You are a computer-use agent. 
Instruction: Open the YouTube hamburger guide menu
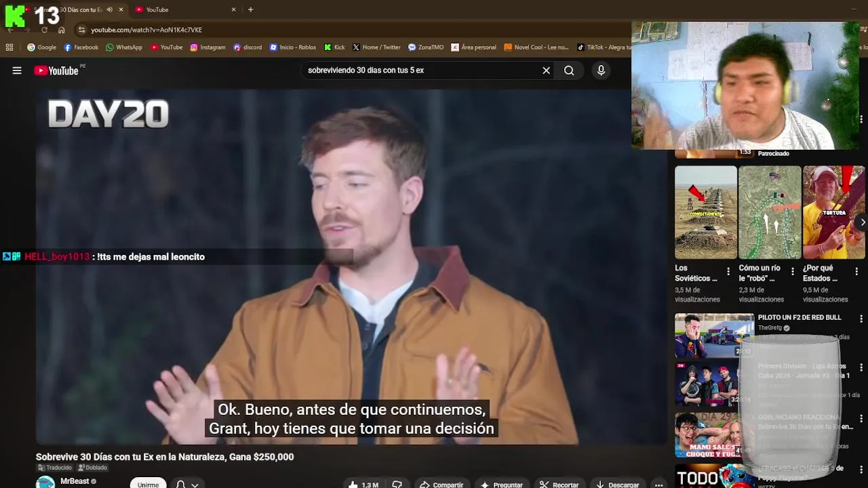pyautogui.click(x=17, y=70)
